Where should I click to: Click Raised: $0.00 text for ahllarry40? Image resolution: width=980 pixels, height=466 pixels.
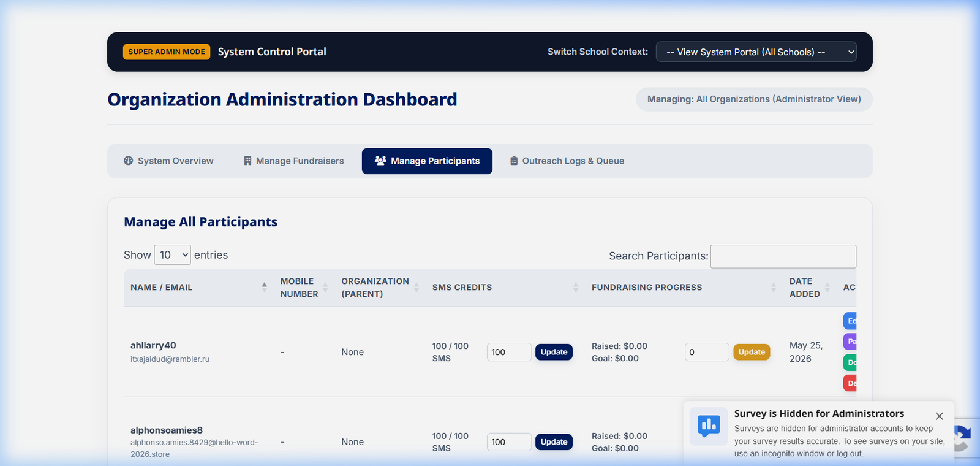[619, 346]
